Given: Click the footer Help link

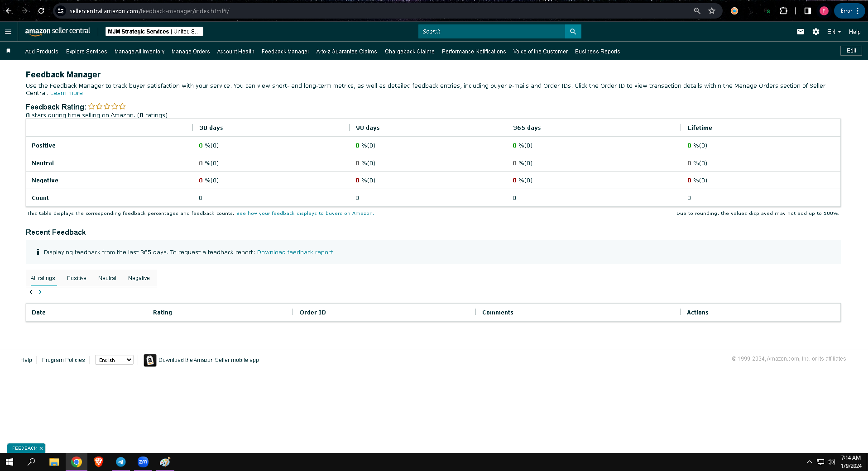Looking at the screenshot, I should point(26,360).
